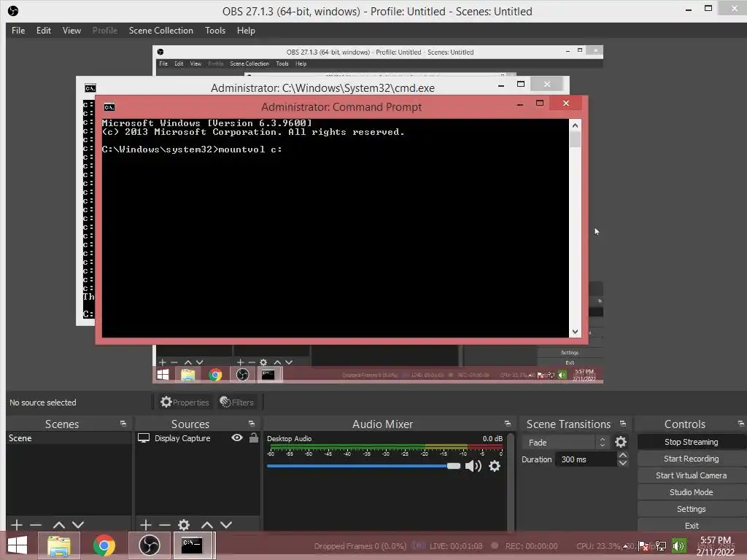The image size is (747, 560).
Task: Add a new scene with plus icon
Action: tap(17, 525)
